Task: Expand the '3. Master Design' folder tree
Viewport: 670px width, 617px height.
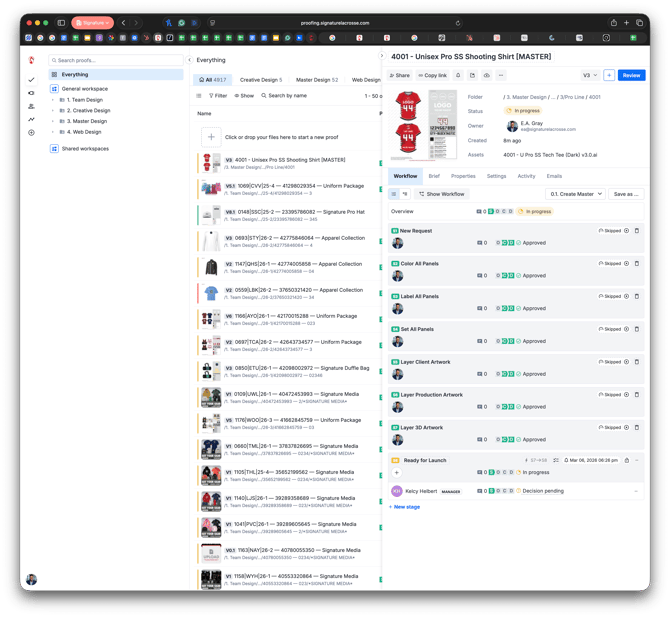Action: 53,121
